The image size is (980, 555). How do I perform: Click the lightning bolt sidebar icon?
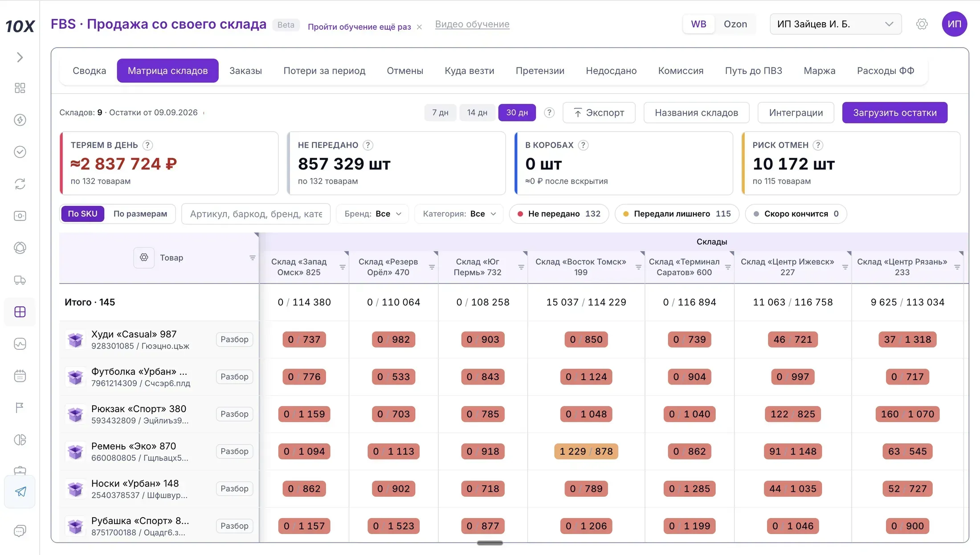point(20,120)
